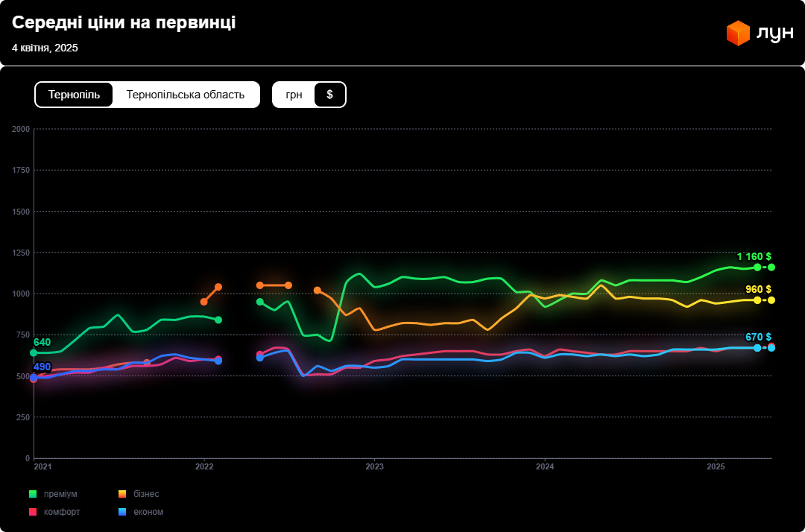The image size is (805, 532).
Task: Click the orange ЛУН cube logo
Action: tap(738, 34)
